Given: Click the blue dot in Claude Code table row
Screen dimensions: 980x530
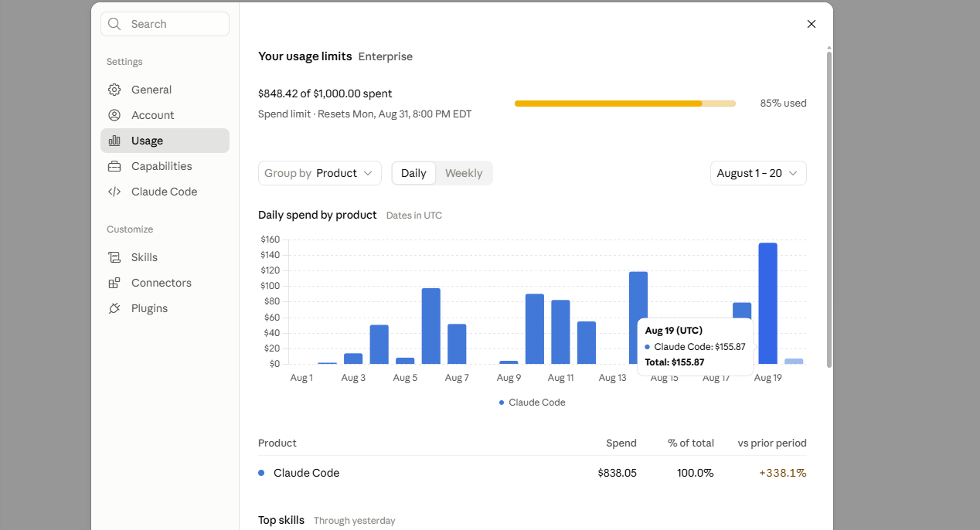Looking at the screenshot, I should [x=261, y=473].
